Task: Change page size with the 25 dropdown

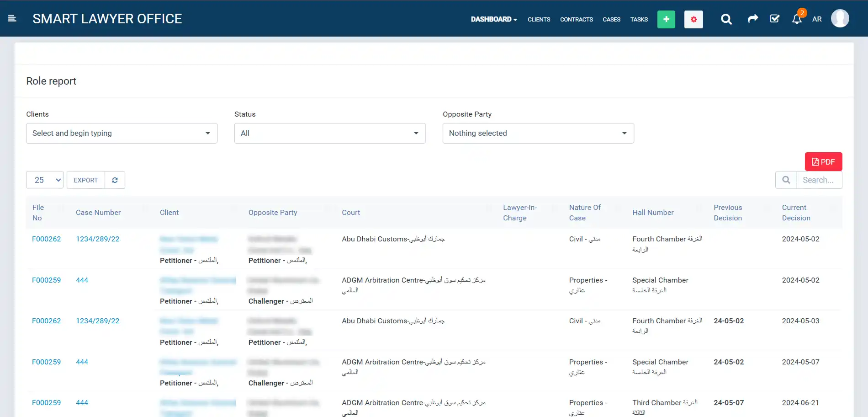Action: (x=44, y=180)
